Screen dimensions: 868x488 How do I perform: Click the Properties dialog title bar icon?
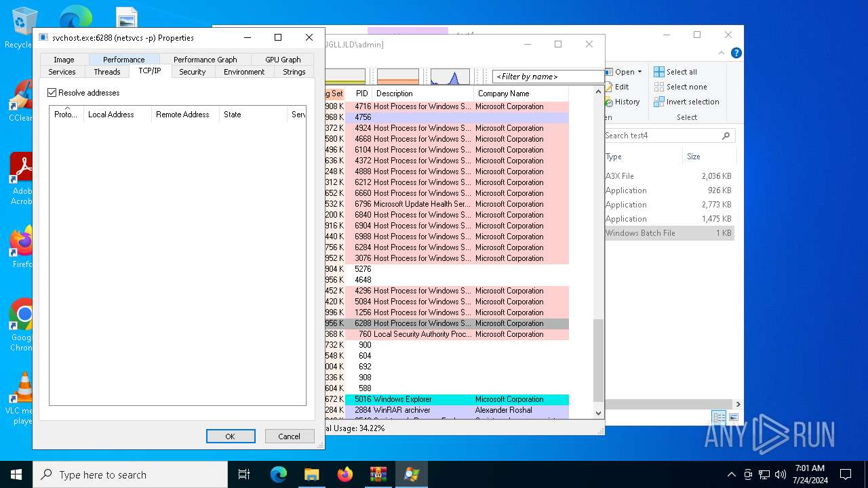(43, 38)
